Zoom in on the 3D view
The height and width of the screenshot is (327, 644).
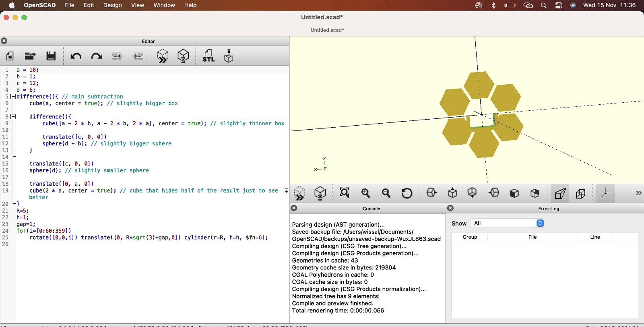pos(365,193)
